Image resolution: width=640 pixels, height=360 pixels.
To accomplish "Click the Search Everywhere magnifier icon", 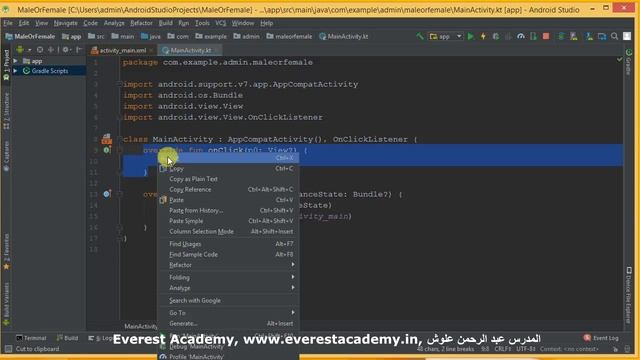I will pyautogui.click(x=615, y=36).
